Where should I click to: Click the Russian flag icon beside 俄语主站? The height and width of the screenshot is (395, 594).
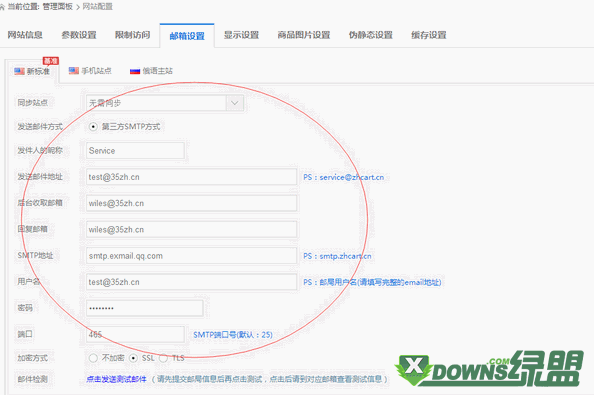pos(135,71)
